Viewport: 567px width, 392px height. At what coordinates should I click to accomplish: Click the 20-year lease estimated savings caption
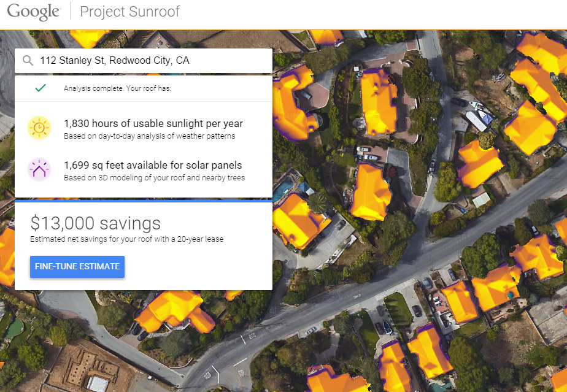[126, 239]
